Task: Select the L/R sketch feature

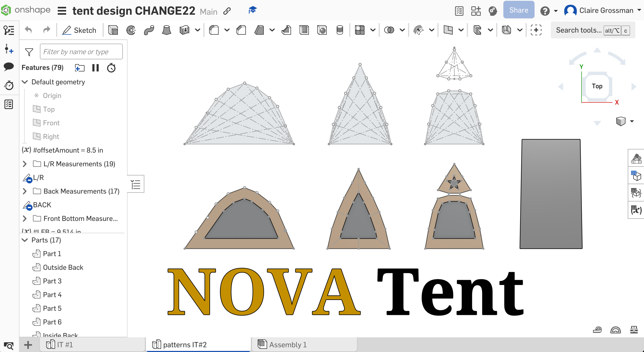Action: 38,178
